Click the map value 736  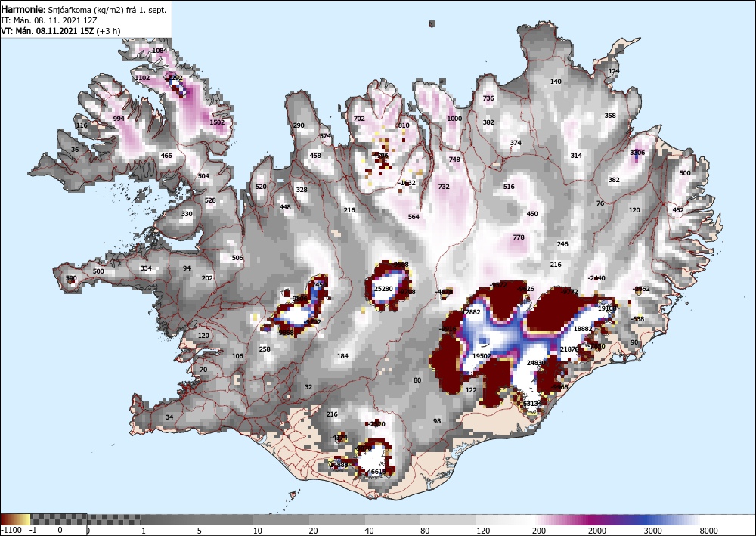click(x=488, y=98)
